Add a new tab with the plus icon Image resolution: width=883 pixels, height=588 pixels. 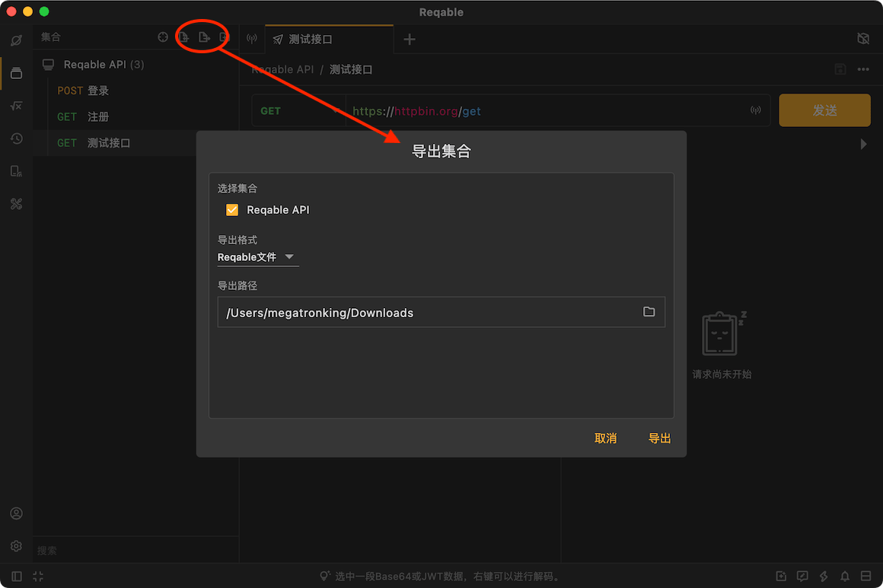[410, 40]
